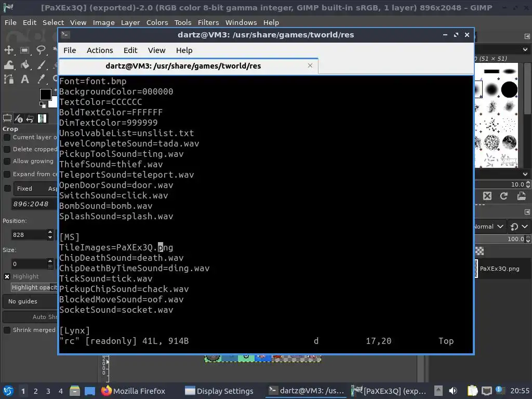This screenshot has width=532, height=399.
Task: Click the volume icon in system tray
Action: (453, 391)
